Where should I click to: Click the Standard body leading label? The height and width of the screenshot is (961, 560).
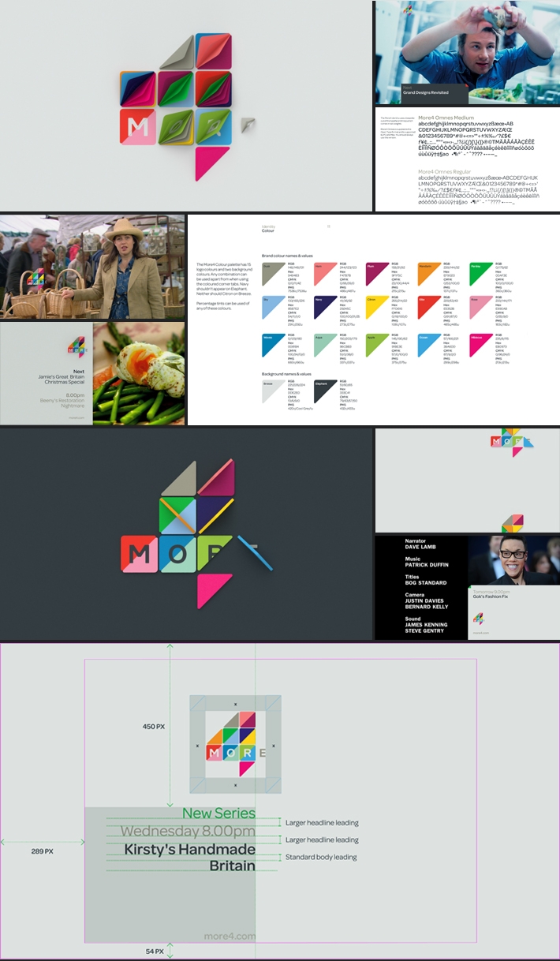(321, 857)
